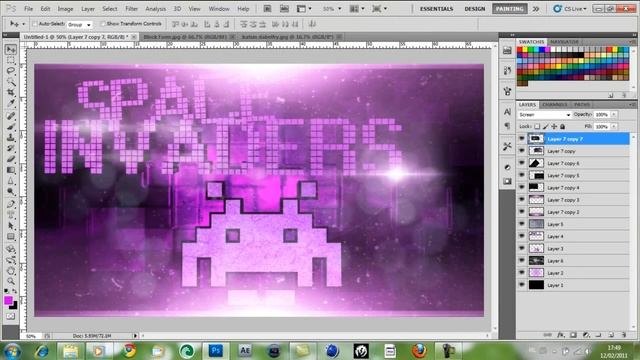The width and height of the screenshot is (640, 360).
Task: Click the magenta foreground color swatch
Action: pos(8,300)
